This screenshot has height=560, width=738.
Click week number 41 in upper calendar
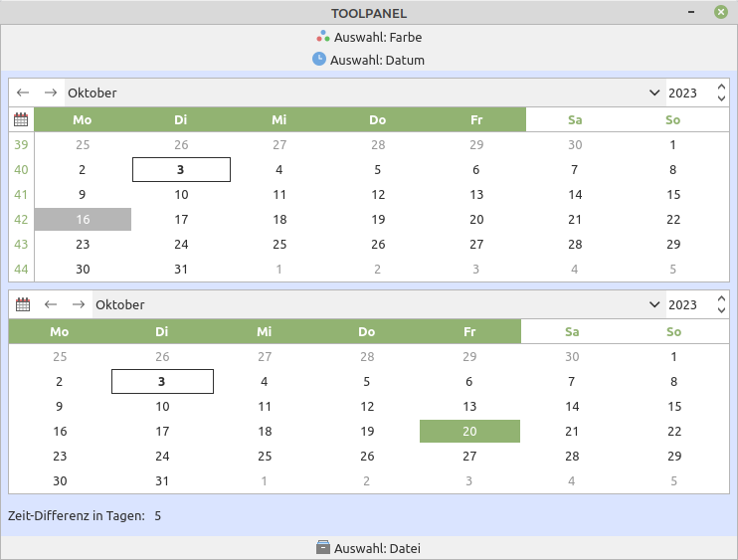(x=21, y=195)
